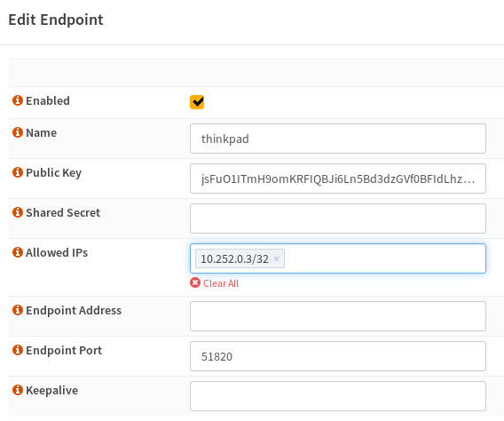Click the info icon beside Name
The height and width of the screenshot is (421, 504).
18,132
